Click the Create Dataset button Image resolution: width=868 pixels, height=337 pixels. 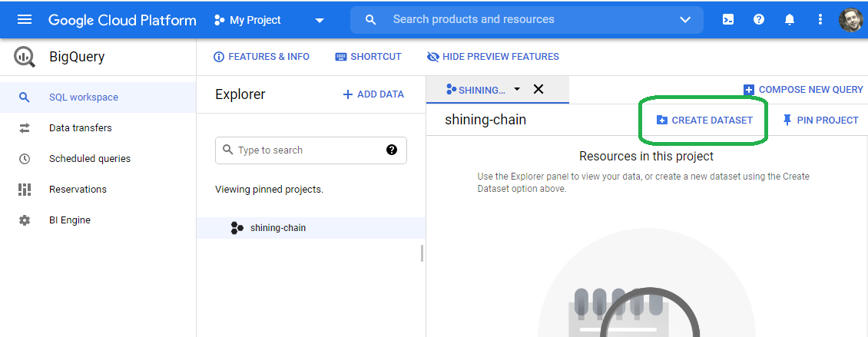tap(704, 120)
